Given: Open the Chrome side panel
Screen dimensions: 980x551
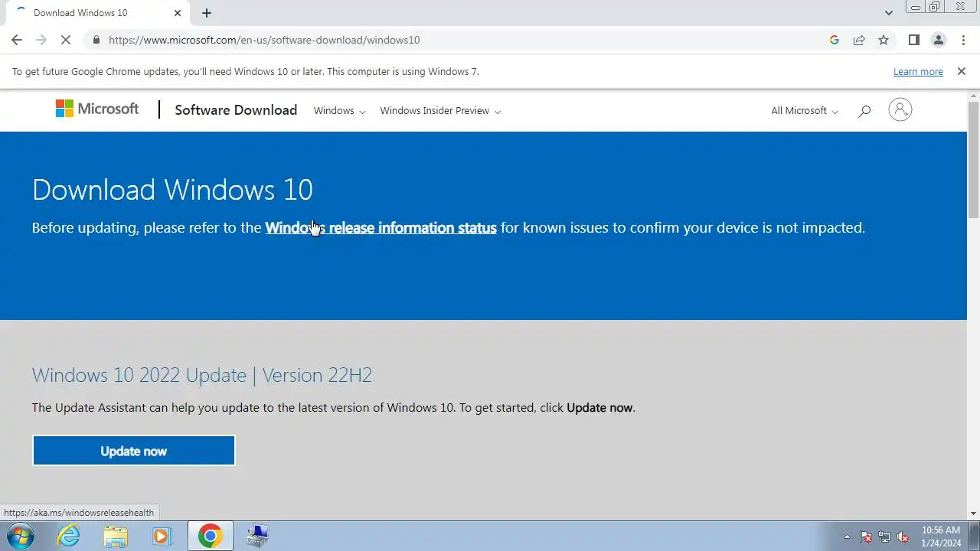Looking at the screenshot, I should point(913,40).
